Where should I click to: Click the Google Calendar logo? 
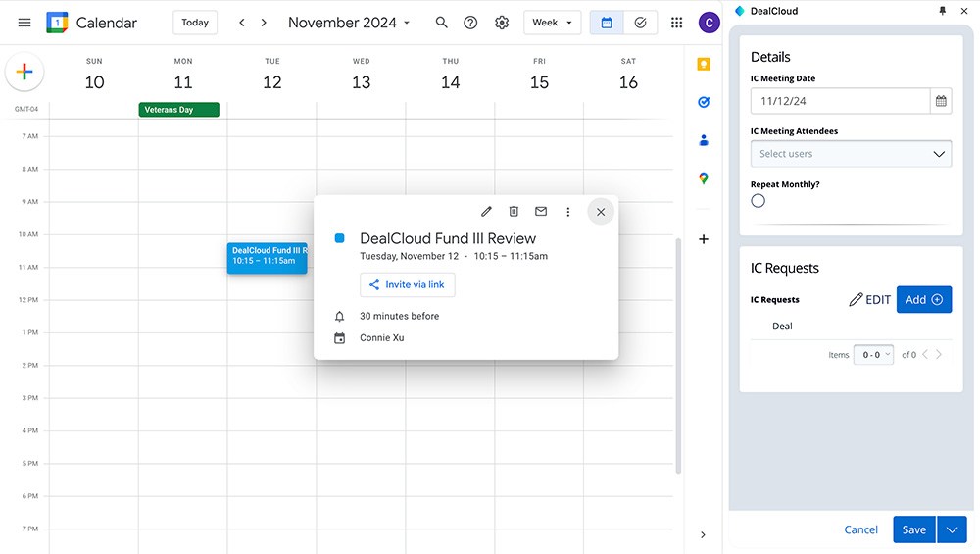(57, 23)
